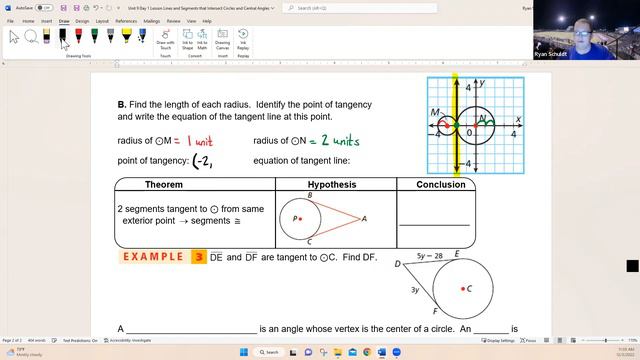Screen dimensions: 640x360
Task: Switch to the Home tab
Action: (x=28, y=21)
